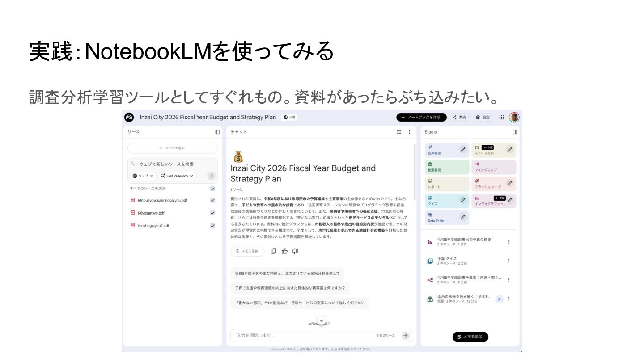Select suggested question about 子育て支援や教育環境
Image resolution: width=644 pixels, height=362 pixels.
click(290, 288)
